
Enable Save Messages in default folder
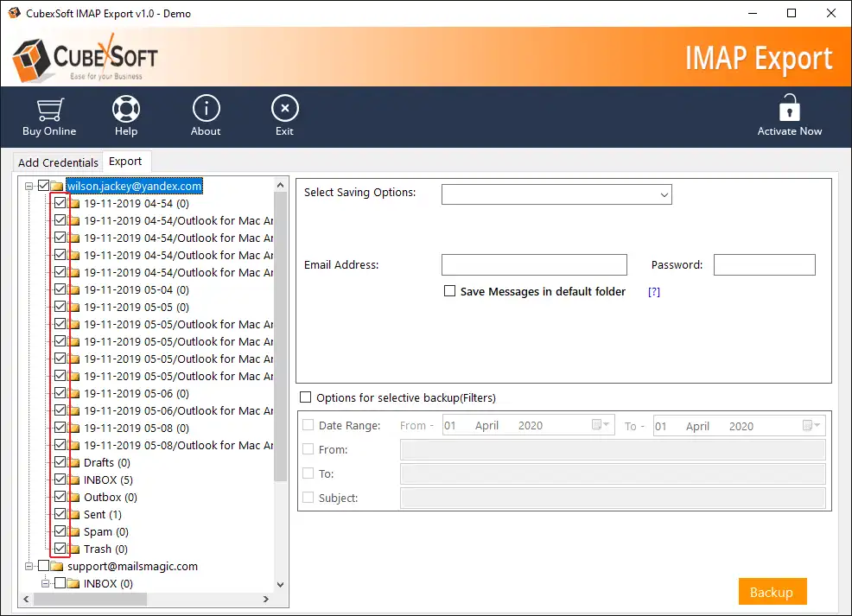point(449,291)
